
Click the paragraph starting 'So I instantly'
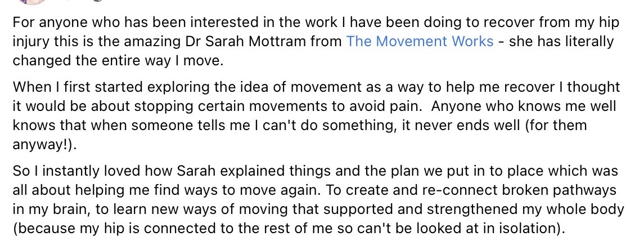[x=318, y=200]
